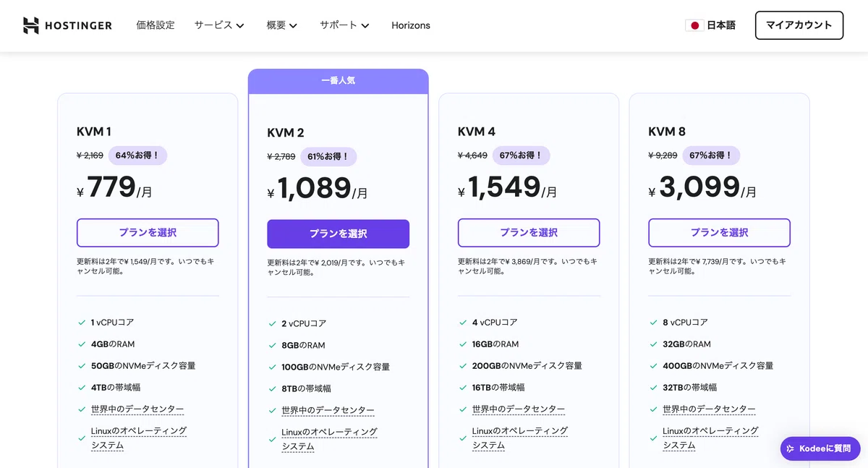The width and height of the screenshot is (868, 468).
Task: Click the checkmark beside 4GBのRAM
Action: [x=82, y=344]
